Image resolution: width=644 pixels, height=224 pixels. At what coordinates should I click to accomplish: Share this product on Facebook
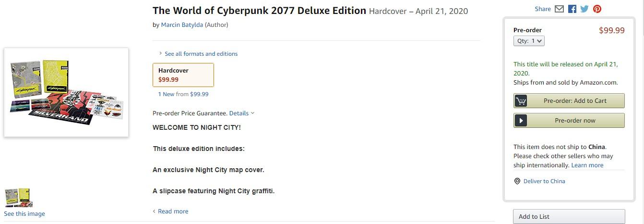pos(572,9)
